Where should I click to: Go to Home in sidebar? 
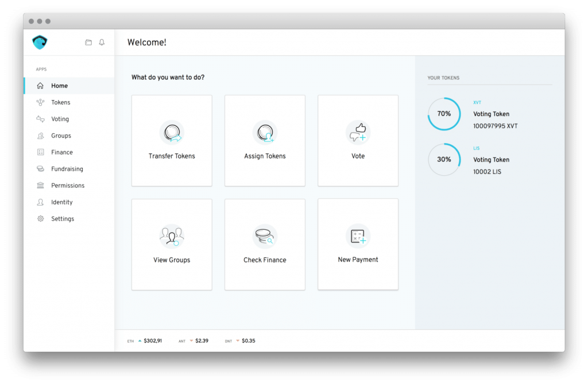pos(60,86)
